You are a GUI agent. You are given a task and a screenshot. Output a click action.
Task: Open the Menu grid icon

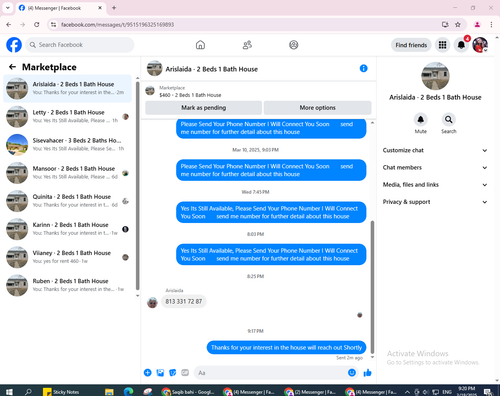(442, 45)
